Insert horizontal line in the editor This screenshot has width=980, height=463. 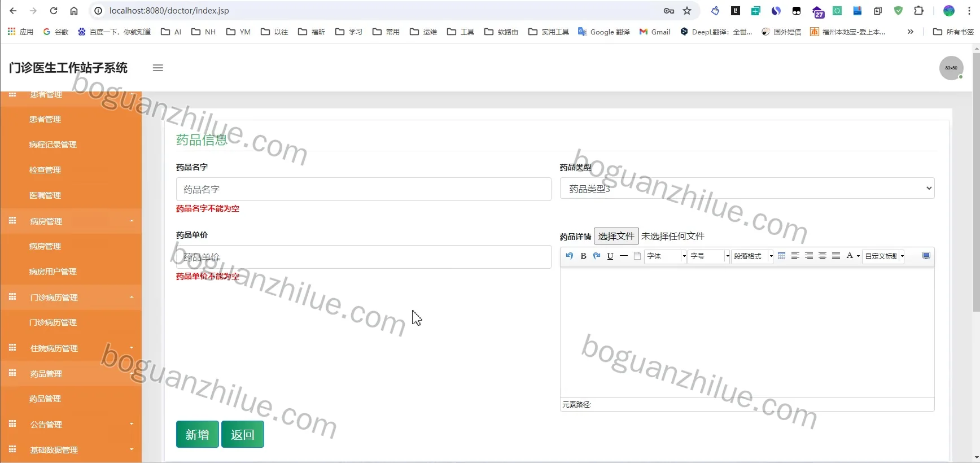coord(624,256)
